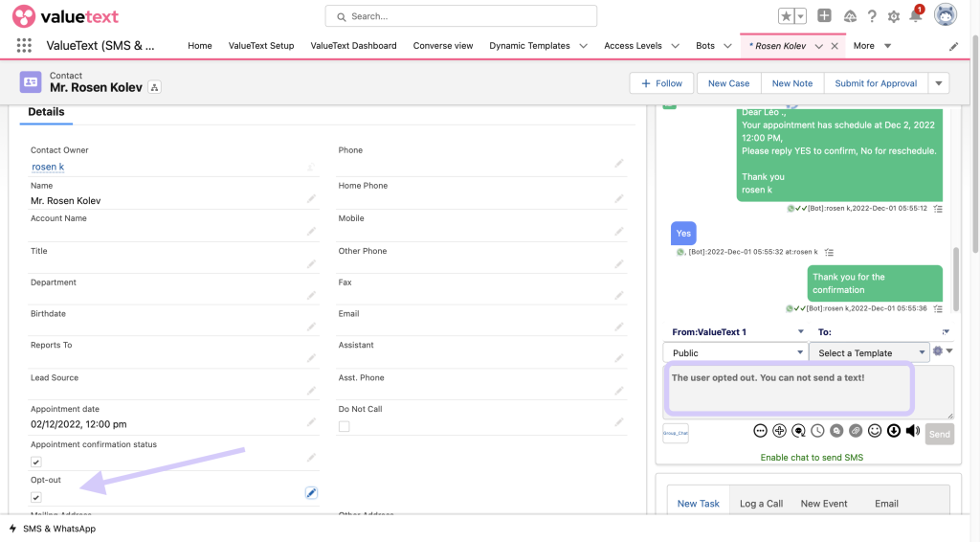Open message details for 05:55:12 message
Screen dimensions: 980x542
tap(938, 208)
